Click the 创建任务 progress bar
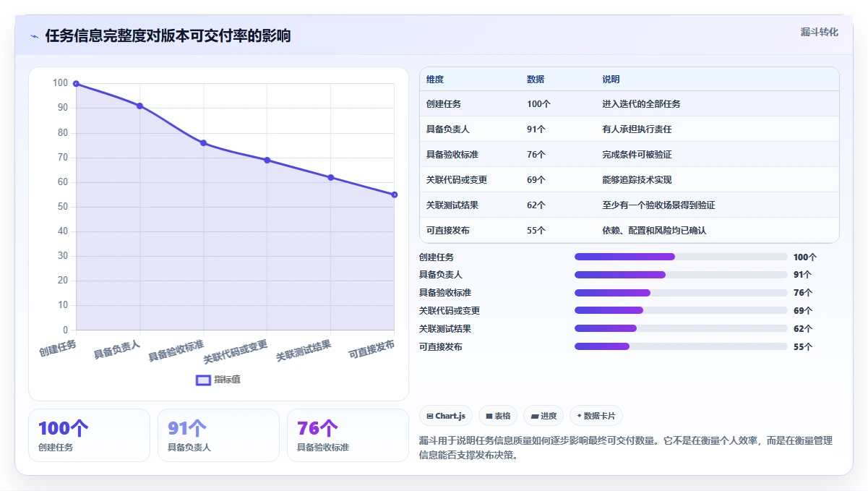868x491 pixels. tap(681, 257)
